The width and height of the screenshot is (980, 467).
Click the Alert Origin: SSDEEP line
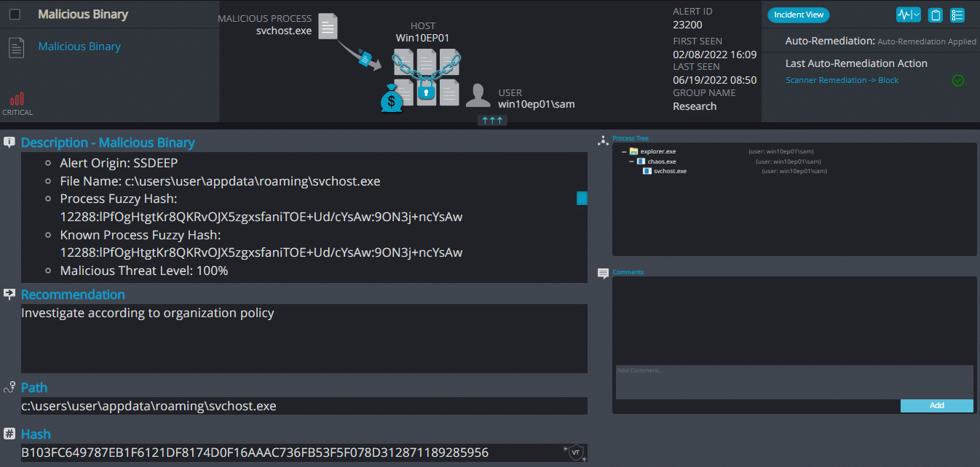pyautogui.click(x=119, y=163)
